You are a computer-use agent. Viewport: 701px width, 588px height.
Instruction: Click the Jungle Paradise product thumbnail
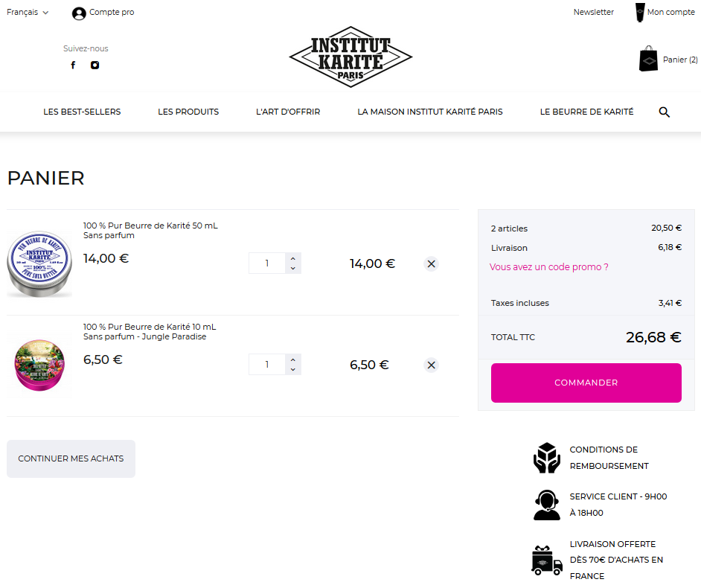pos(39,365)
